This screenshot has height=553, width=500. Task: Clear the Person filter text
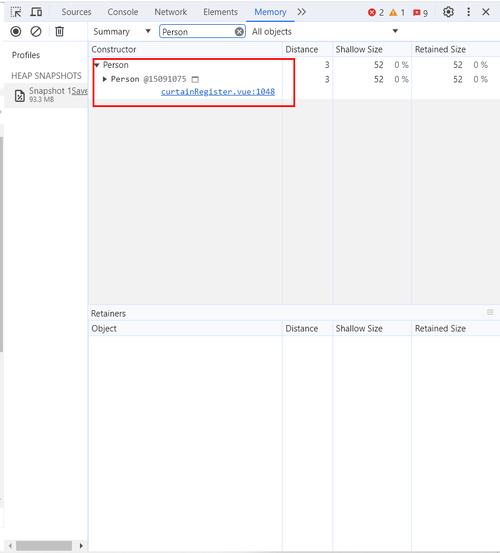coord(239,32)
